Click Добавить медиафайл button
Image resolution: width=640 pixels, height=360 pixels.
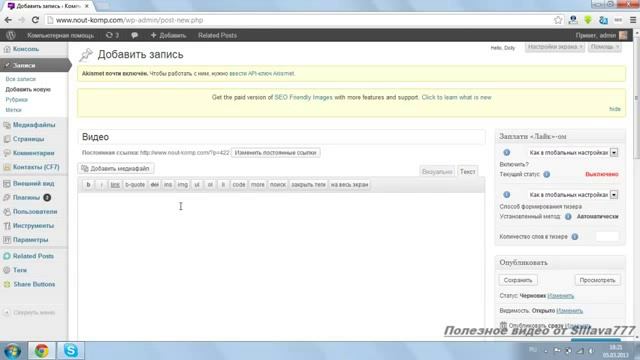tap(116, 169)
